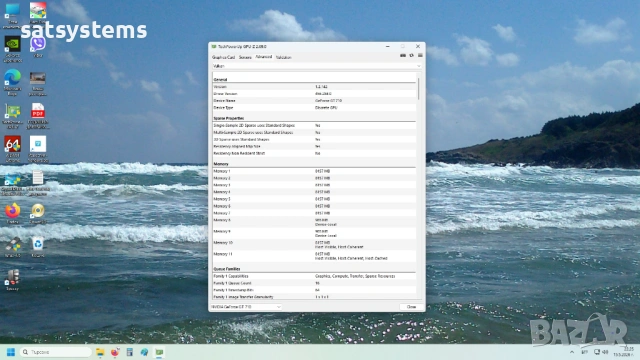Select the Memory 11 row
This screenshot has width=640, height=360.
coord(314,256)
